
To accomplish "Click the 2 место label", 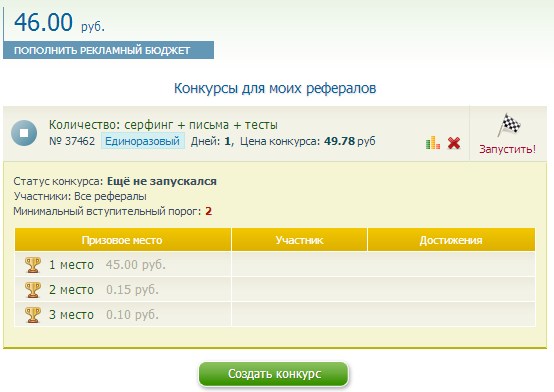I will [x=71, y=290].
